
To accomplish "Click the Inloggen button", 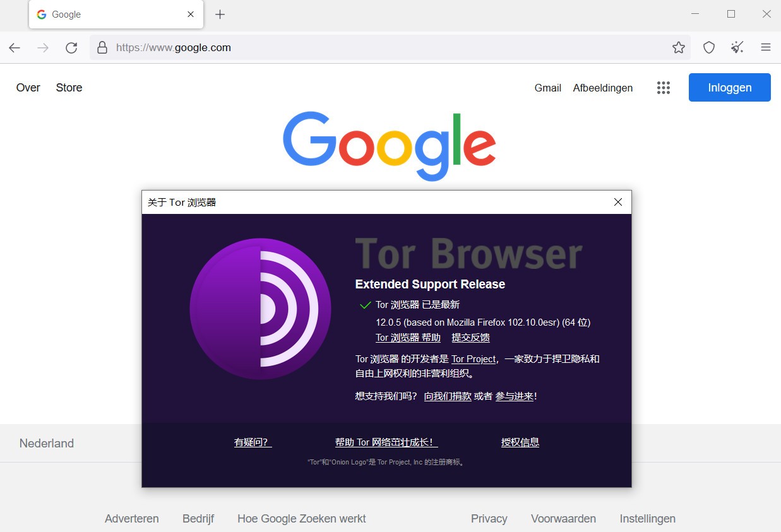I will [730, 88].
